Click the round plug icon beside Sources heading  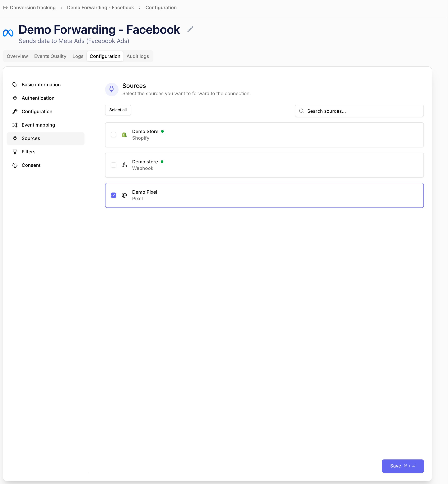click(112, 89)
